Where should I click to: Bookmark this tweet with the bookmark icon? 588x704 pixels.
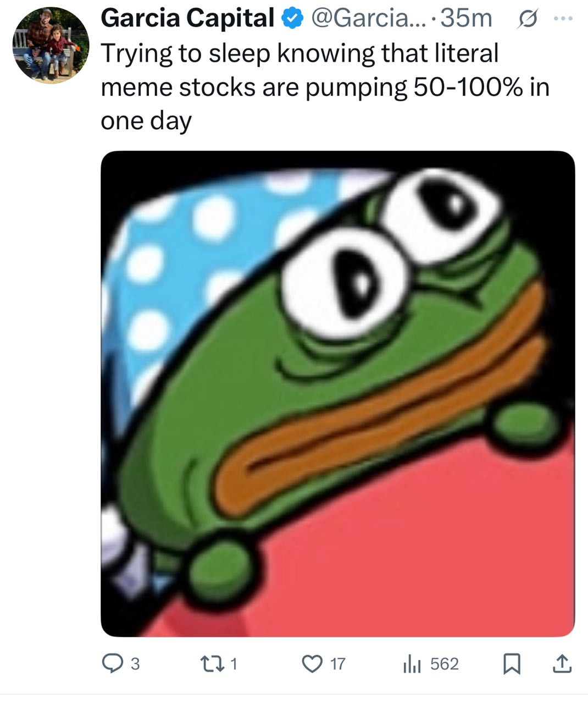click(x=512, y=664)
